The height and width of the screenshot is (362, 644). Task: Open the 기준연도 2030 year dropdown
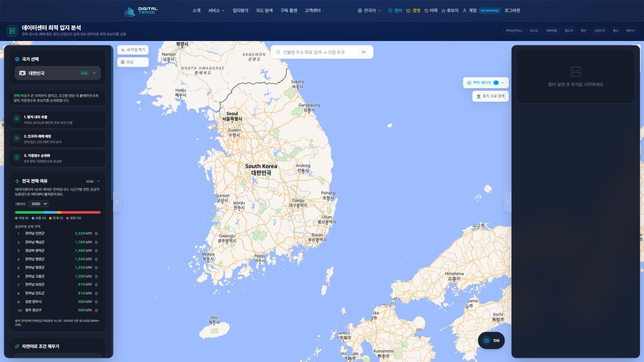[x=39, y=204]
